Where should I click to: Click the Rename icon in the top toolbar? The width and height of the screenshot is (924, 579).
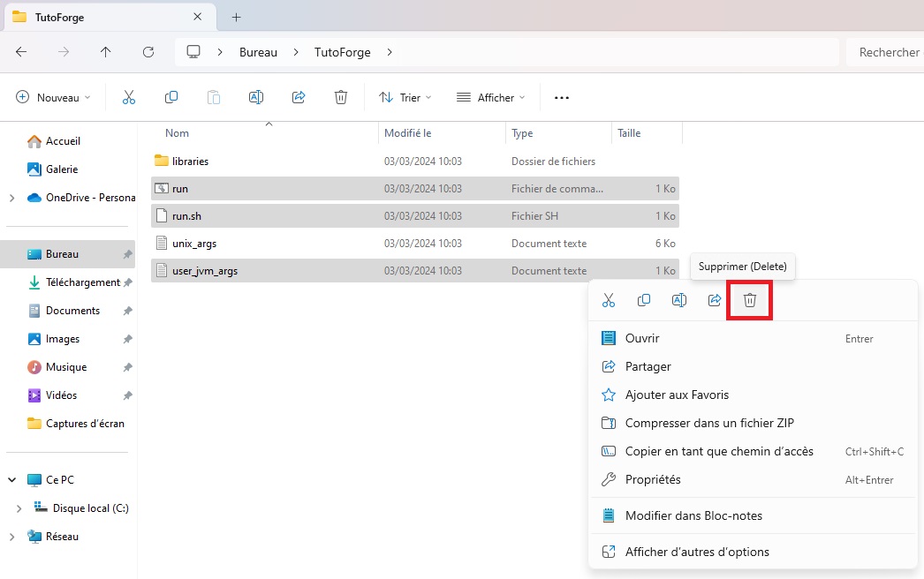[x=256, y=97]
